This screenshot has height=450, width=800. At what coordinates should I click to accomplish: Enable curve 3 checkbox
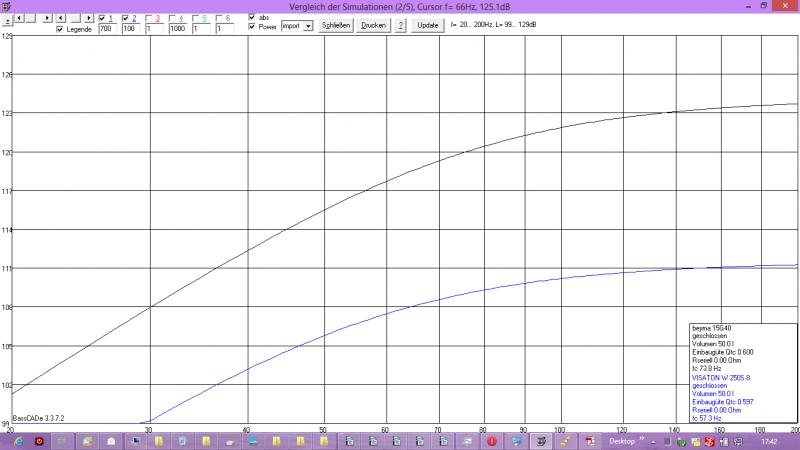pos(149,18)
